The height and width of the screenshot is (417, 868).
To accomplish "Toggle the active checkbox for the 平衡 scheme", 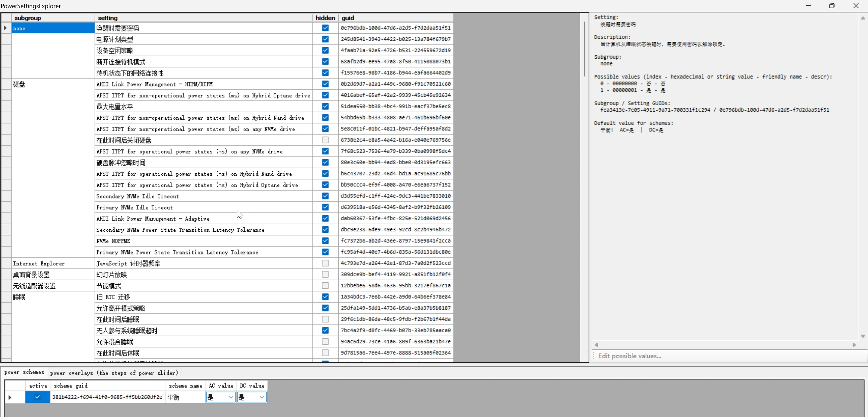I will pos(37,397).
